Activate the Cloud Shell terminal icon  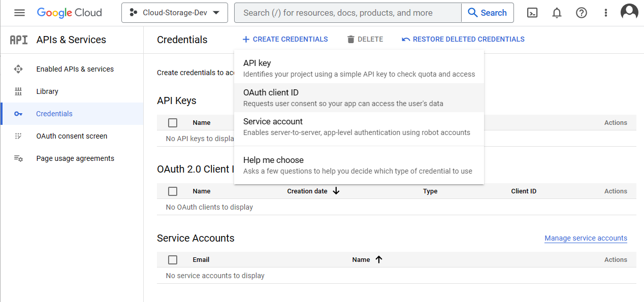[x=532, y=13]
